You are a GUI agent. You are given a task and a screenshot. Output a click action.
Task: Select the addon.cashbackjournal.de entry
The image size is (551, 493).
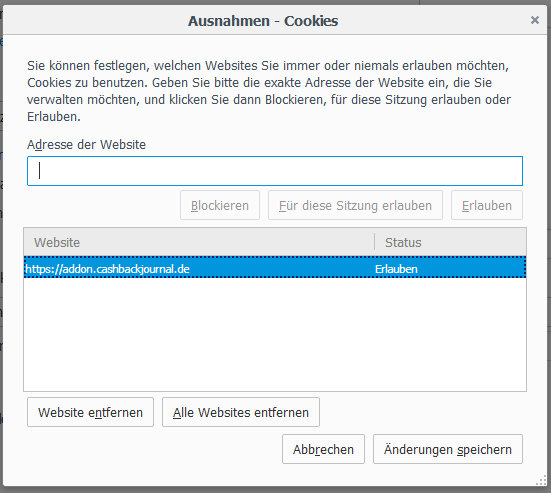[x=275, y=269]
